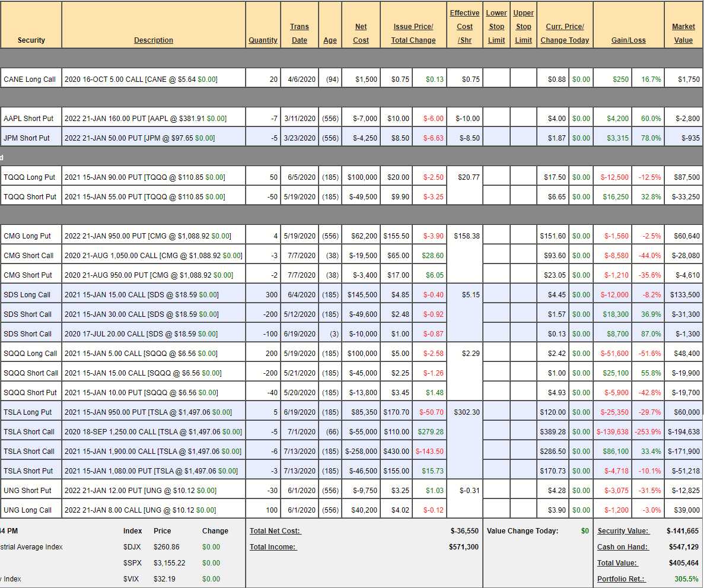Viewport: 704px width, 588px height.
Task: Select the UNG Short Put security cell
Action: pos(28,491)
